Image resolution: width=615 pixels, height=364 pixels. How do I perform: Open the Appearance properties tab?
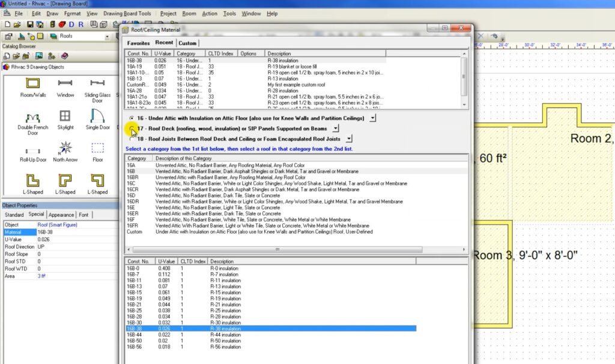[61, 214]
